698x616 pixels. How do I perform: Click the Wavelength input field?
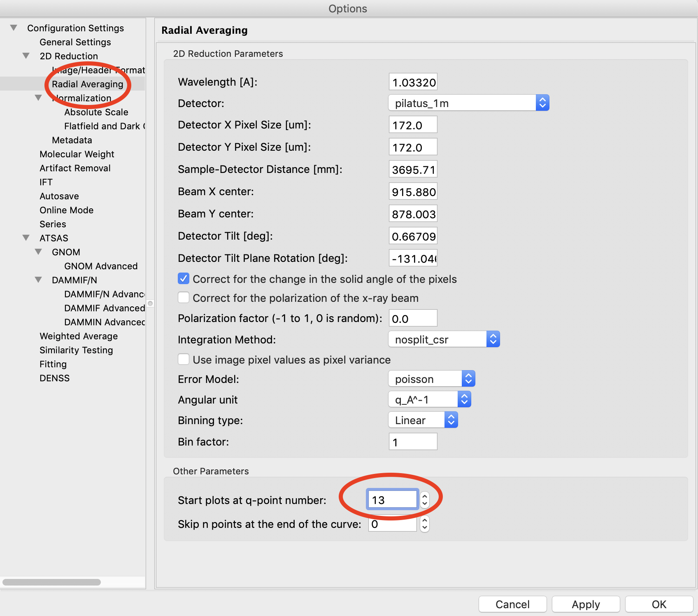[413, 82]
